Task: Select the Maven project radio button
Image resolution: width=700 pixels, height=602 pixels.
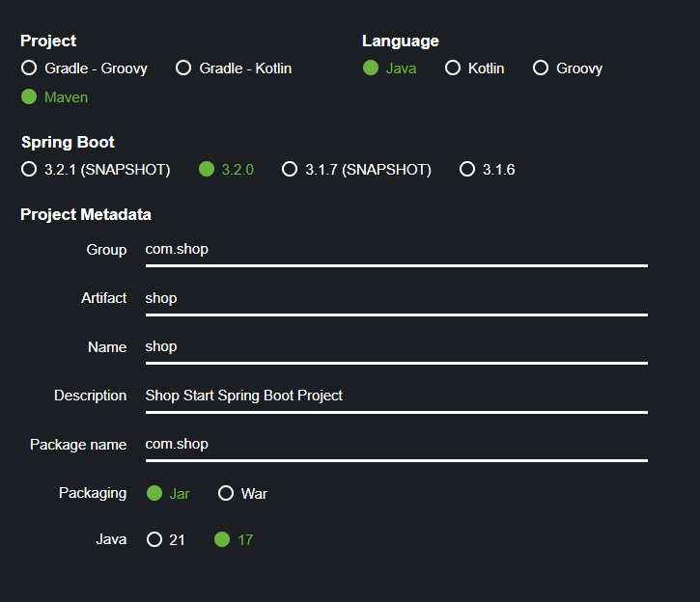Action: click(29, 97)
